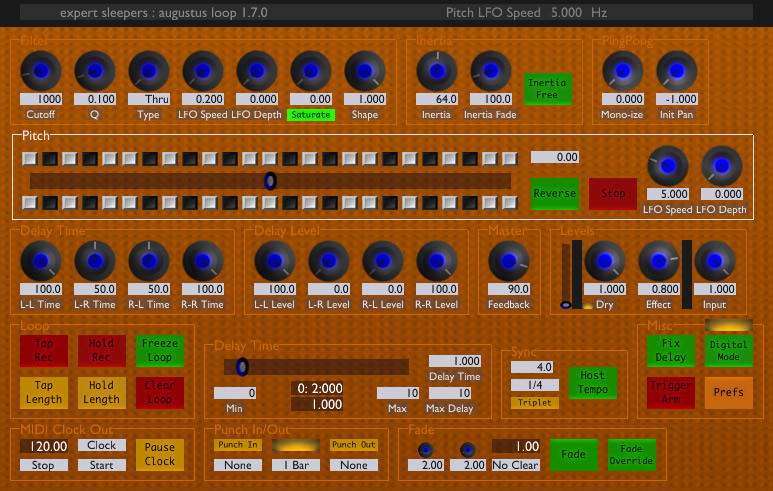This screenshot has height=491, width=773.
Task: Click the L-R Time knob
Action: click(95, 261)
